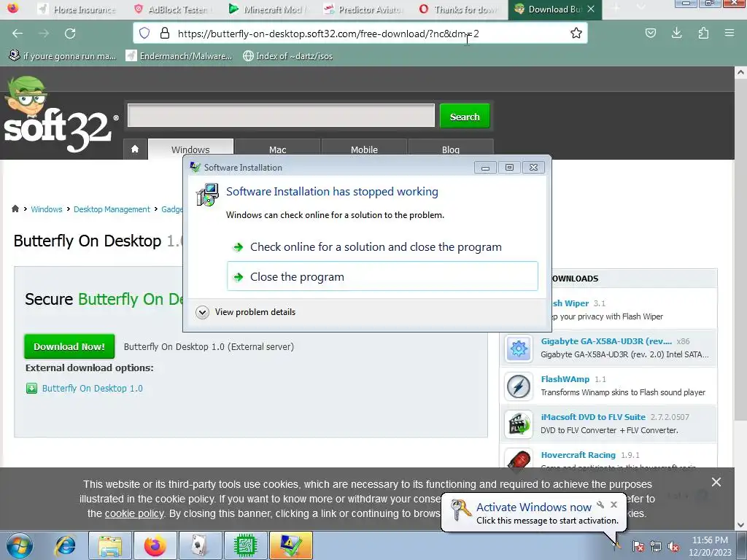
Task: Choose Check online for a solution
Action: pos(382,246)
